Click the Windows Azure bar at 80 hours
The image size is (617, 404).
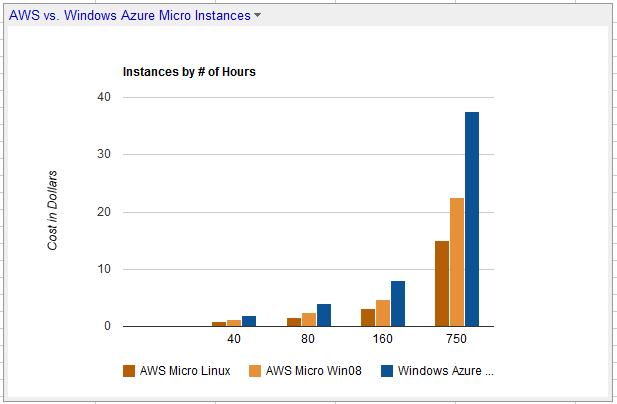[x=324, y=315]
